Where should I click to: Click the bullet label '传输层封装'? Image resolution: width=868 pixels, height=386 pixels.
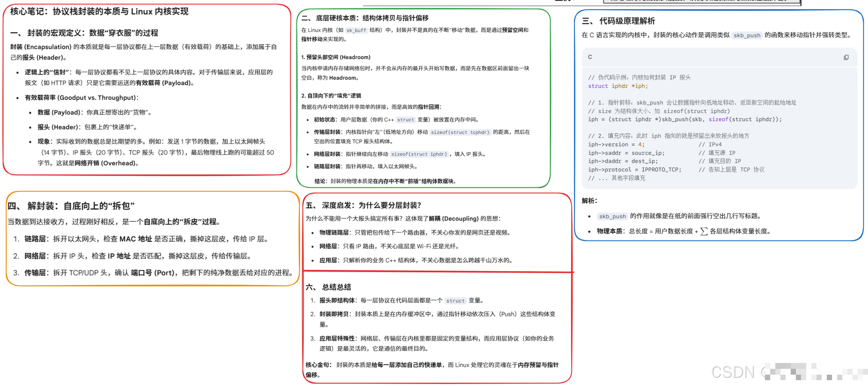tap(327, 132)
